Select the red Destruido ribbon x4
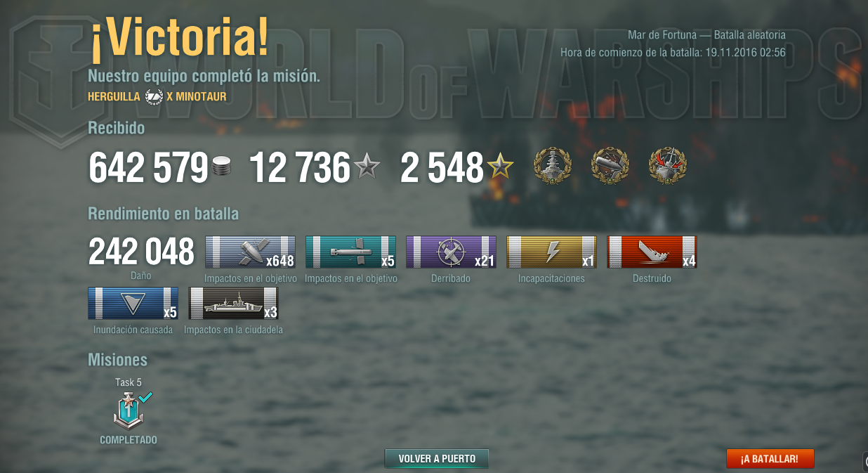Viewport: 868px width, 473px height. pyautogui.click(x=652, y=252)
